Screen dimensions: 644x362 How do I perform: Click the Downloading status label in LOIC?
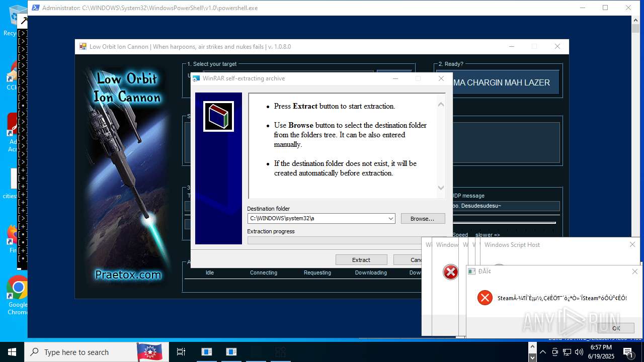point(371,273)
